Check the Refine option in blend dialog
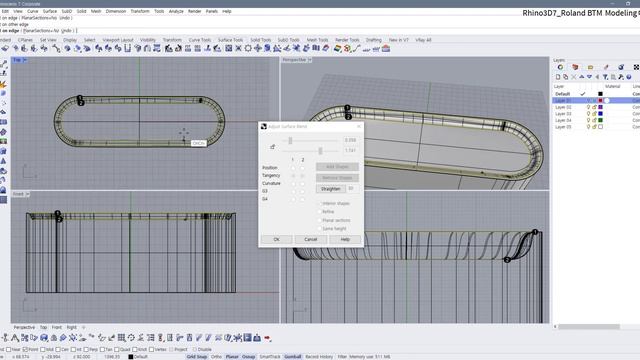The image size is (640, 360). (x=320, y=212)
